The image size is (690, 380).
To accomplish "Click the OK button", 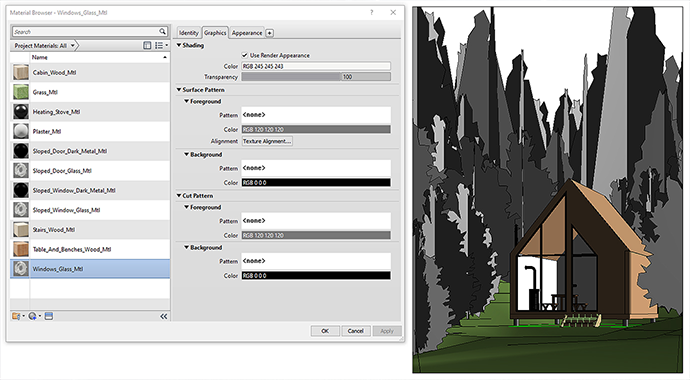I will 325,331.
